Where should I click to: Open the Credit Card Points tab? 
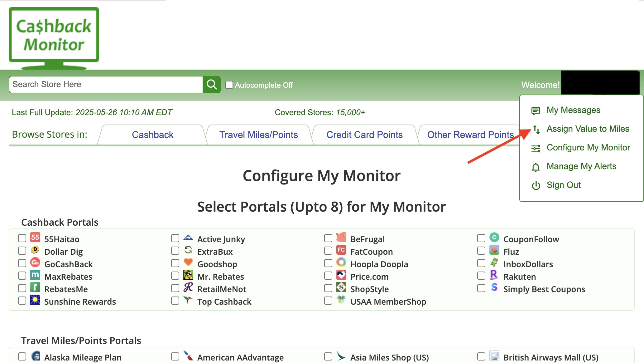pyautogui.click(x=364, y=135)
